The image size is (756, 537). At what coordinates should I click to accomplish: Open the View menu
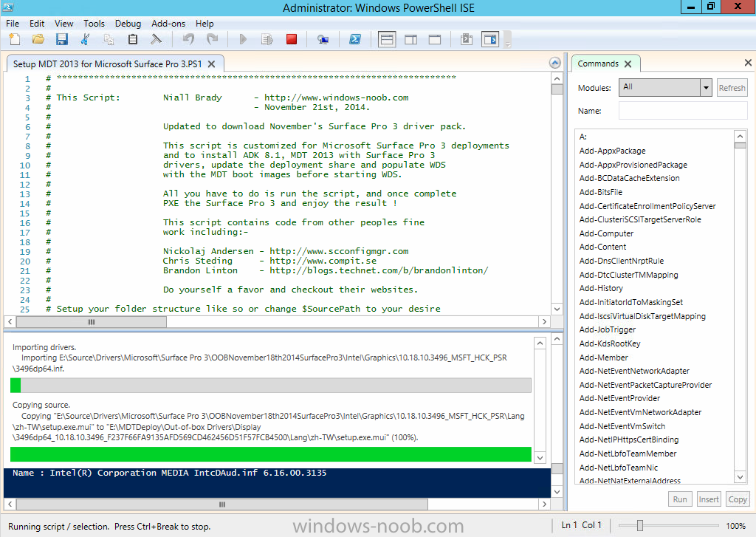(63, 23)
